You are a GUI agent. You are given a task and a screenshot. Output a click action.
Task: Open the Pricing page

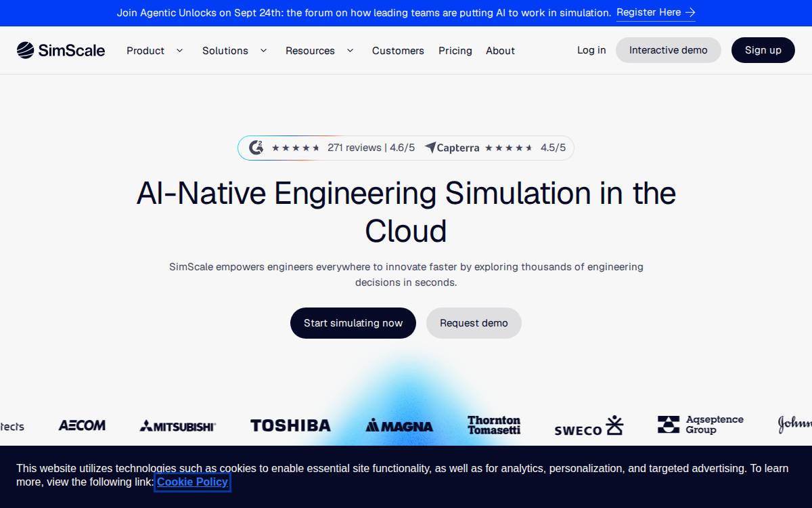455,51
